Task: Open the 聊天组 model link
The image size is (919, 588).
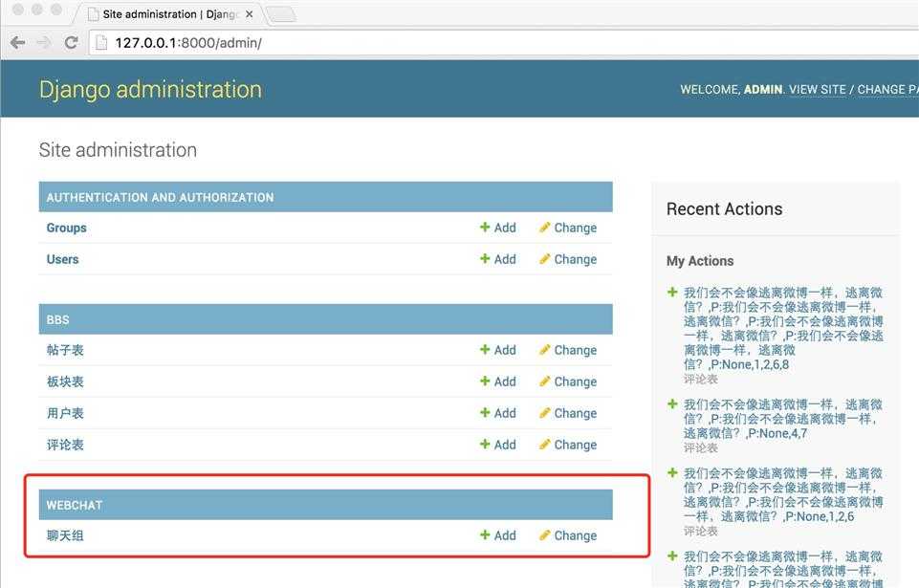Action: coord(65,535)
